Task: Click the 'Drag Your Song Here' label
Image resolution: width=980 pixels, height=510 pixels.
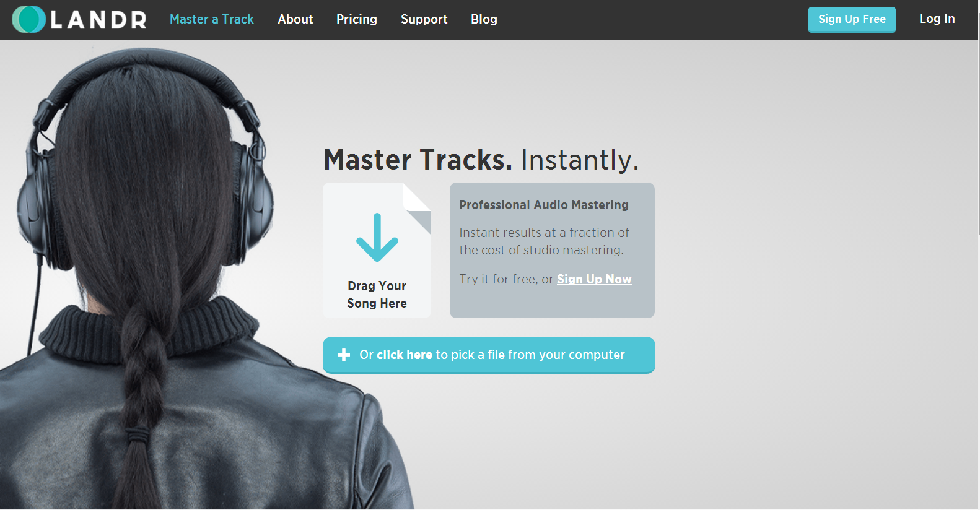Action: coord(377,295)
